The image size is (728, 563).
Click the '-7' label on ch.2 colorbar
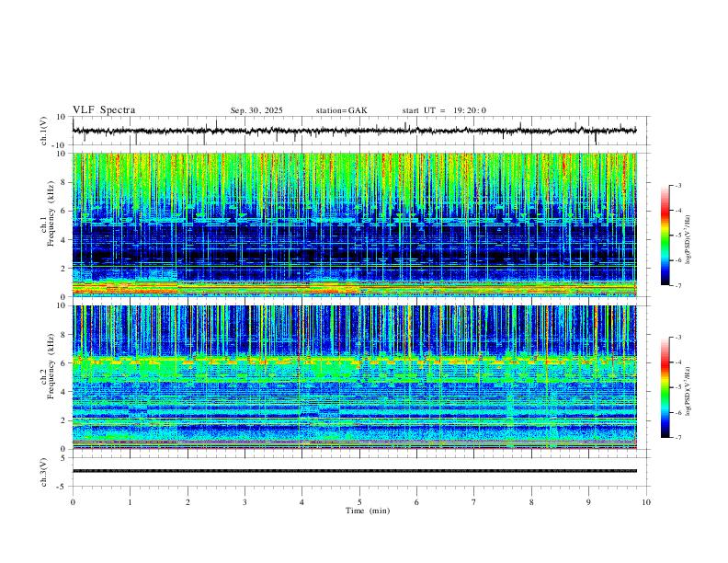[x=677, y=437]
